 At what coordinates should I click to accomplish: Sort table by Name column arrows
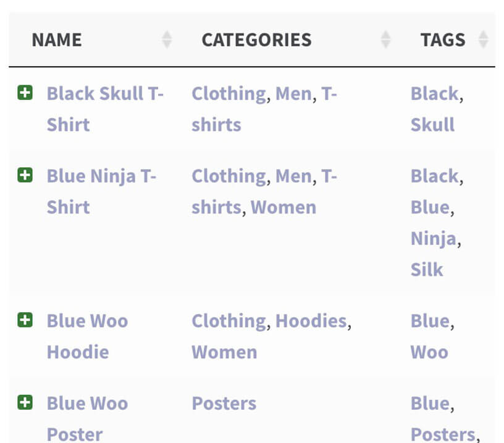click(x=166, y=40)
